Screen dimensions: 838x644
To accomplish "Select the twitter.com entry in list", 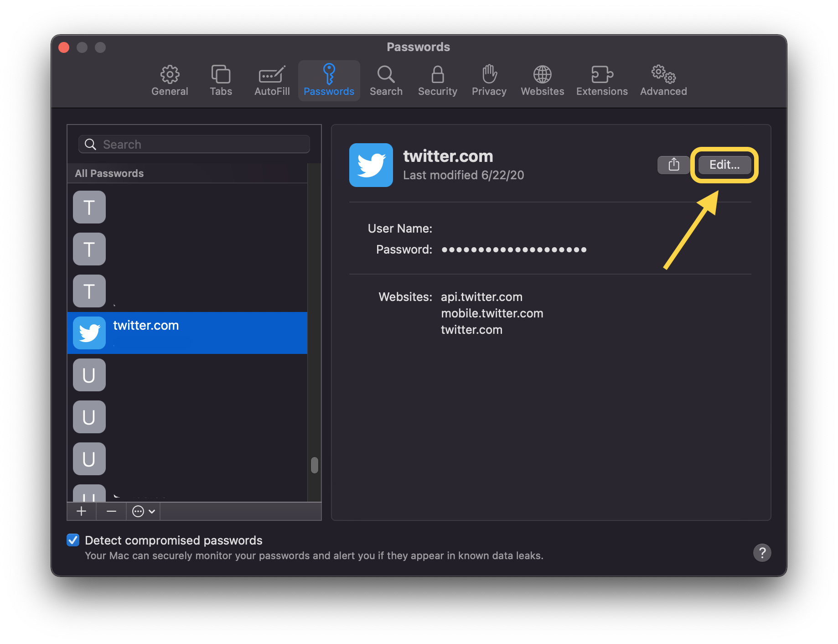I will 187,333.
